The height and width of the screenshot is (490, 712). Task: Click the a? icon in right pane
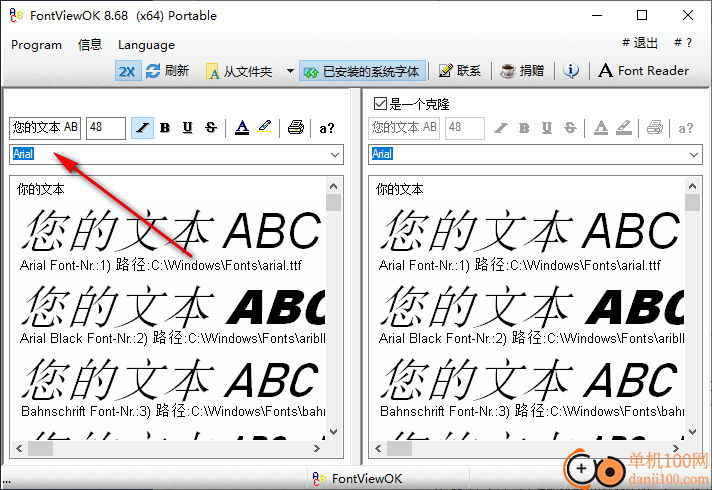point(685,129)
